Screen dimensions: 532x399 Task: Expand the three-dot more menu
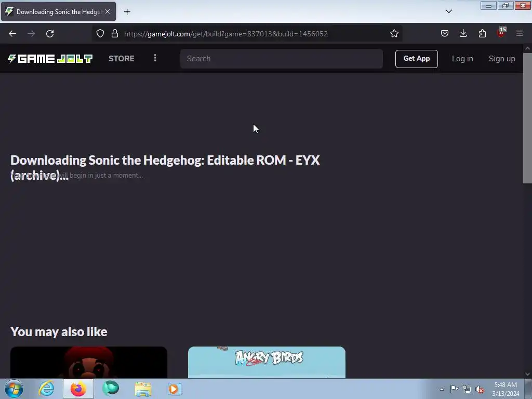click(155, 58)
